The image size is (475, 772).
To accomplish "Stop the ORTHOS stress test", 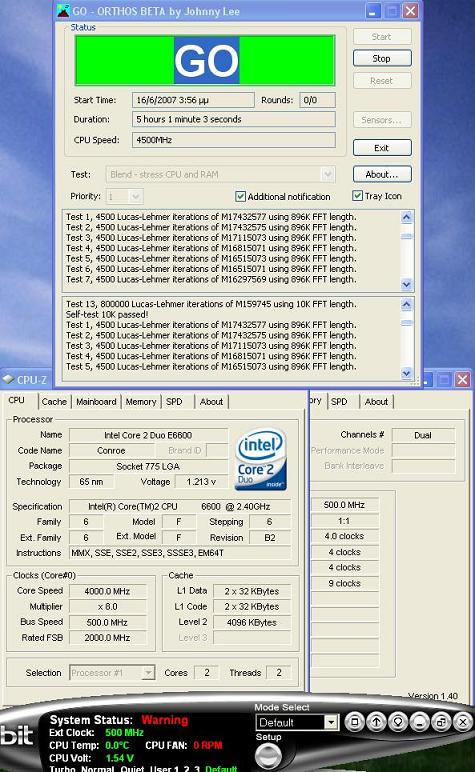I will pyautogui.click(x=382, y=58).
